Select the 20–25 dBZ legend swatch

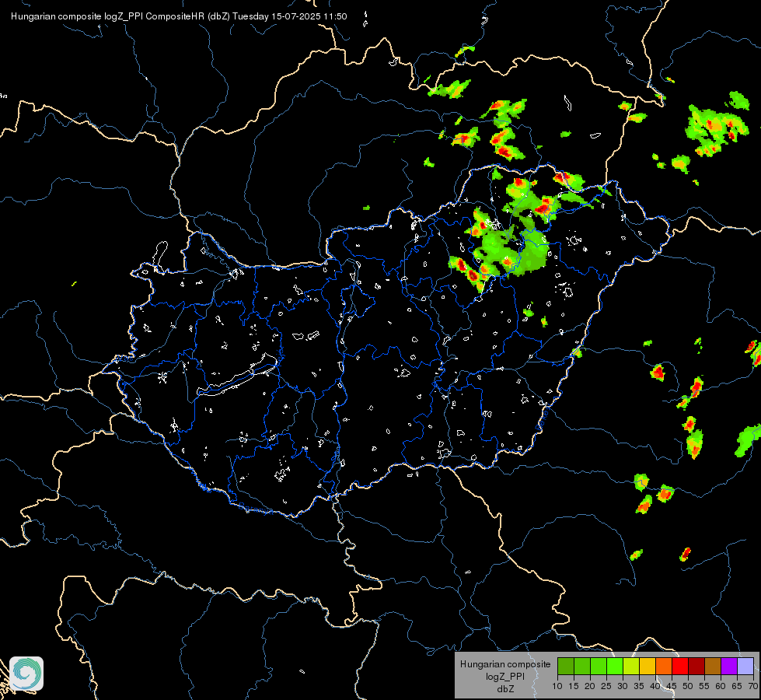click(x=599, y=666)
